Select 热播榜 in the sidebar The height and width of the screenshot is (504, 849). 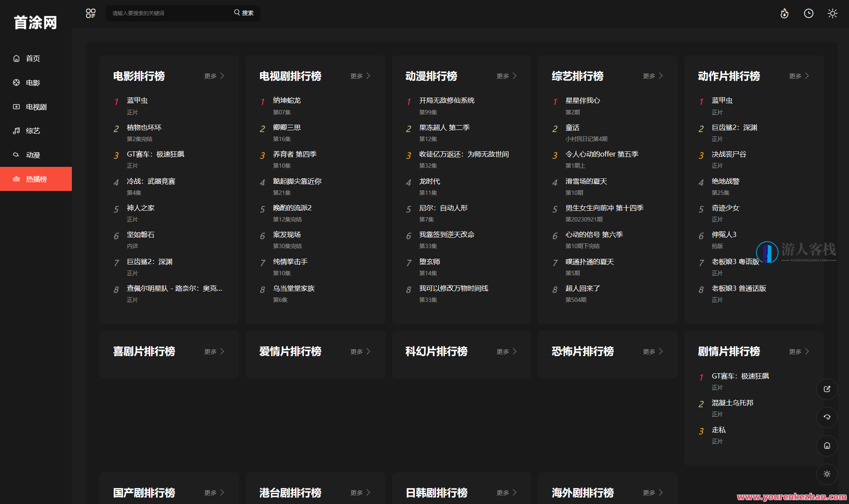click(36, 179)
